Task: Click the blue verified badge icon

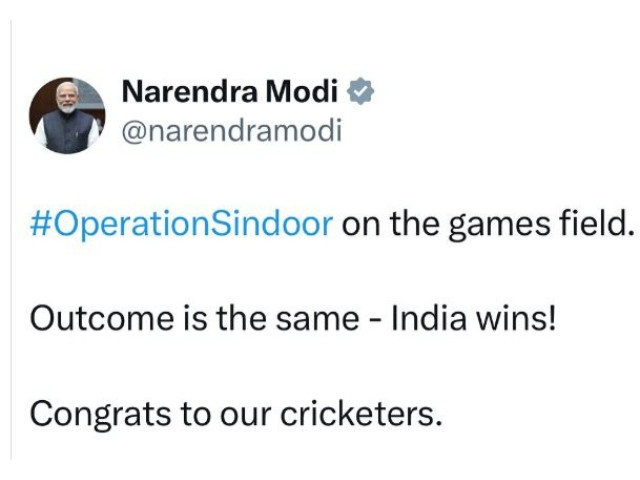Action: point(360,91)
